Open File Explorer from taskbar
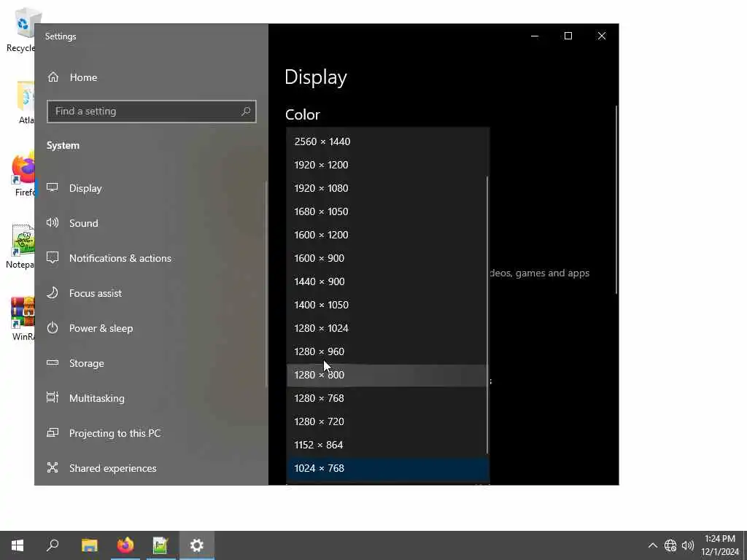Image resolution: width=747 pixels, height=560 pixels. [89, 545]
